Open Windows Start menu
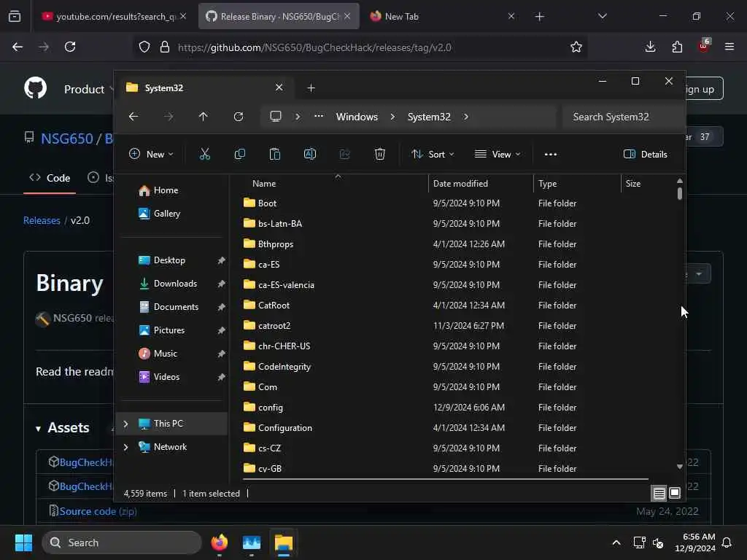This screenshot has width=747, height=560. tap(23, 542)
